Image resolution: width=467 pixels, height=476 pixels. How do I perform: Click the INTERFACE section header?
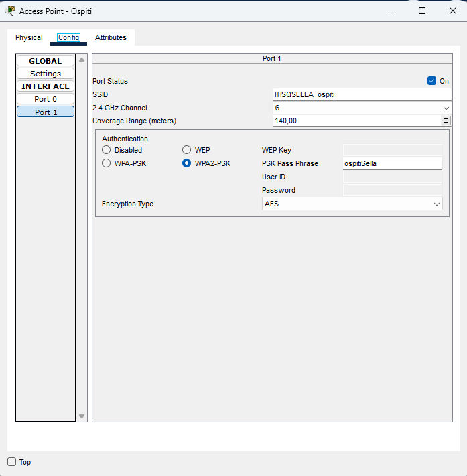tap(46, 86)
